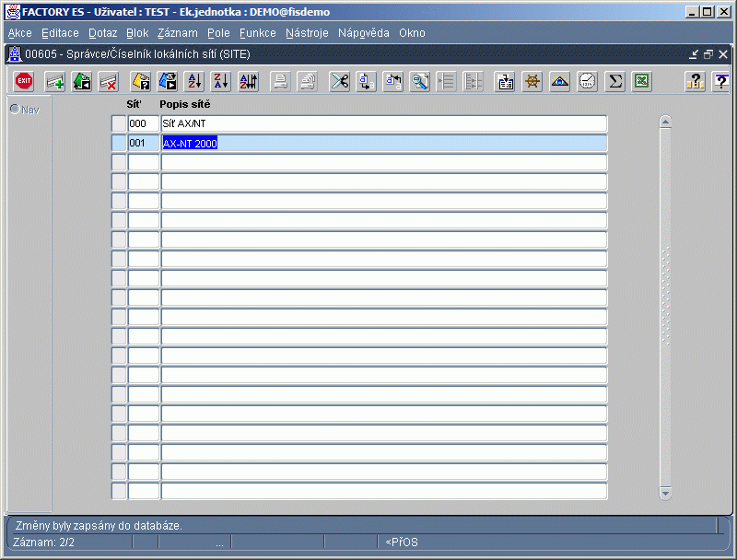Click the save record icon with green arrow
This screenshot has width=737, height=560.
click(x=82, y=82)
